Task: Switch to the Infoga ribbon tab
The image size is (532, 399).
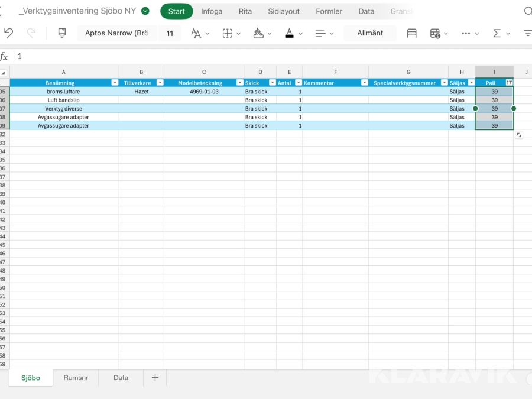Action: point(212,11)
